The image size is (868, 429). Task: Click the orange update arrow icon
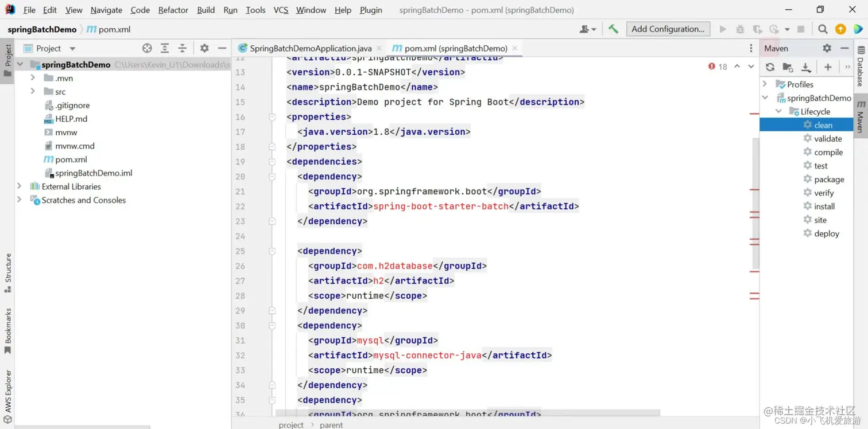(840, 29)
